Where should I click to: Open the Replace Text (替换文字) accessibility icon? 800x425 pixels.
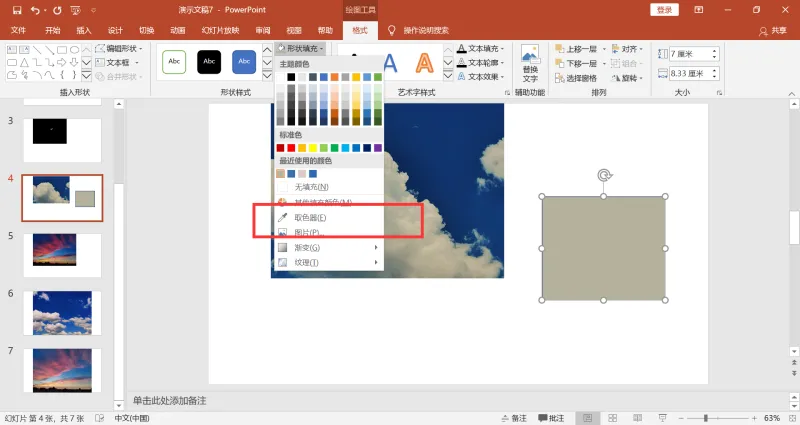click(x=530, y=63)
